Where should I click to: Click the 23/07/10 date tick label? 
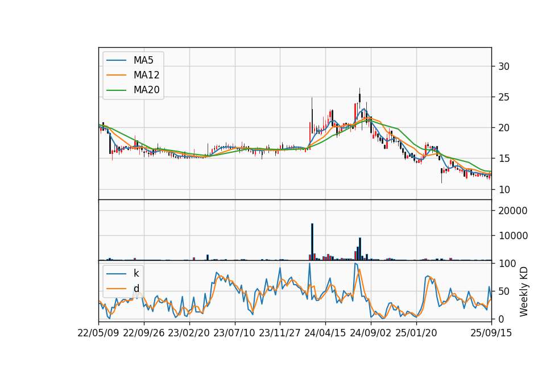[x=234, y=333]
